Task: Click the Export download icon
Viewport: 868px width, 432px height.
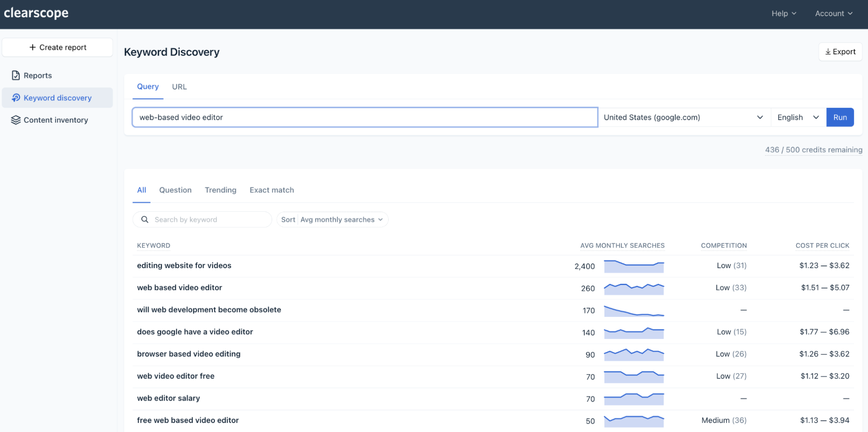Action: click(x=828, y=52)
